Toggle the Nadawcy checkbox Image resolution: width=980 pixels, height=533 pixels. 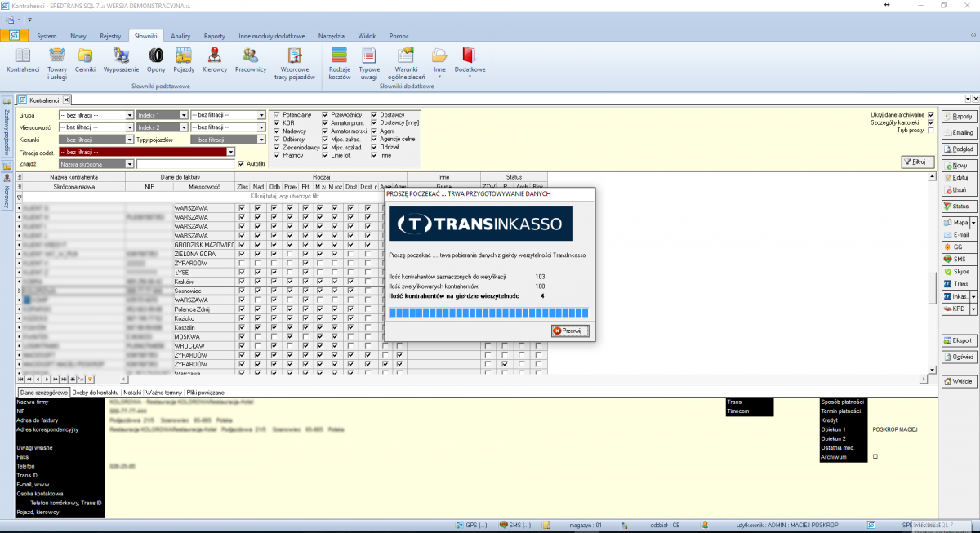(x=277, y=131)
